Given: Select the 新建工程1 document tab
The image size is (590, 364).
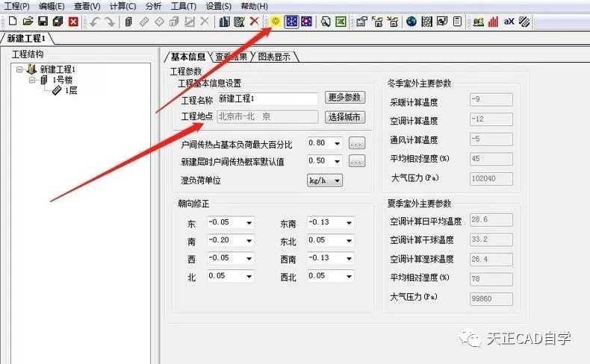Looking at the screenshot, I should [x=26, y=38].
